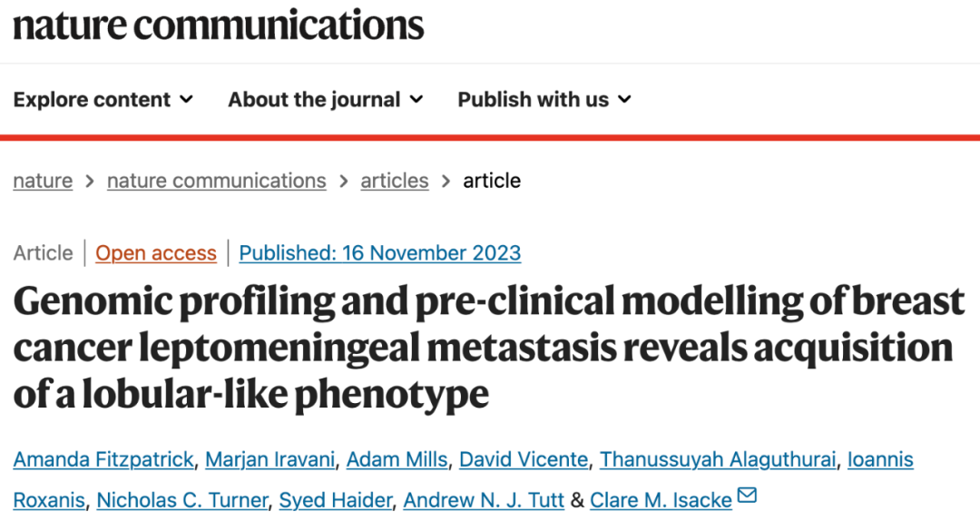Open the nature communications breadcrumb
Viewport: 980px width, 521px height.
(x=216, y=181)
